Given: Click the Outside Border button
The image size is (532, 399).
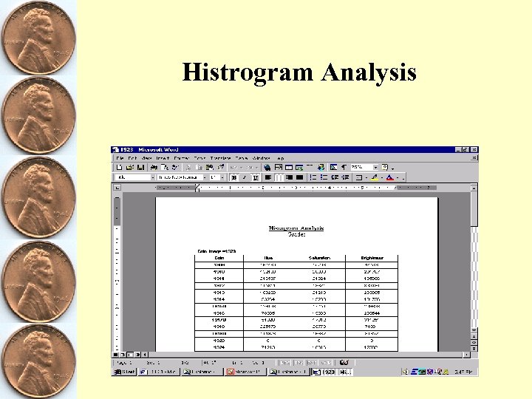Looking at the screenshot, I should point(359,177).
